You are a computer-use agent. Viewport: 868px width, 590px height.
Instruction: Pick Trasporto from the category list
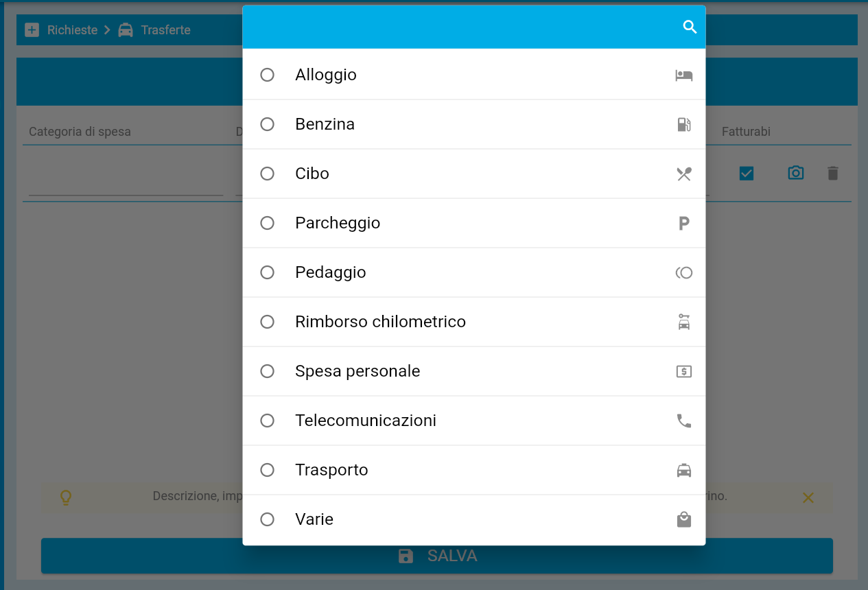click(x=331, y=470)
